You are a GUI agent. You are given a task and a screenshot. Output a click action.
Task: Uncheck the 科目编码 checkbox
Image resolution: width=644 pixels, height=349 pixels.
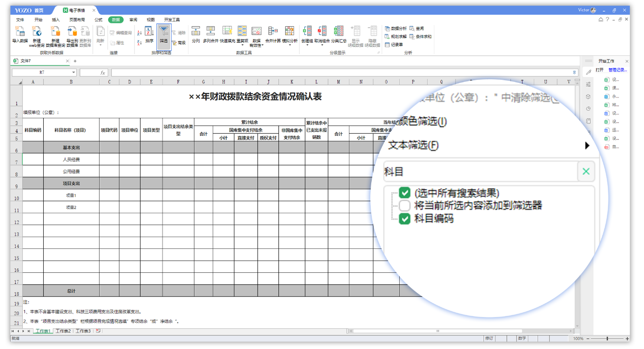pyautogui.click(x=404, y=219)
